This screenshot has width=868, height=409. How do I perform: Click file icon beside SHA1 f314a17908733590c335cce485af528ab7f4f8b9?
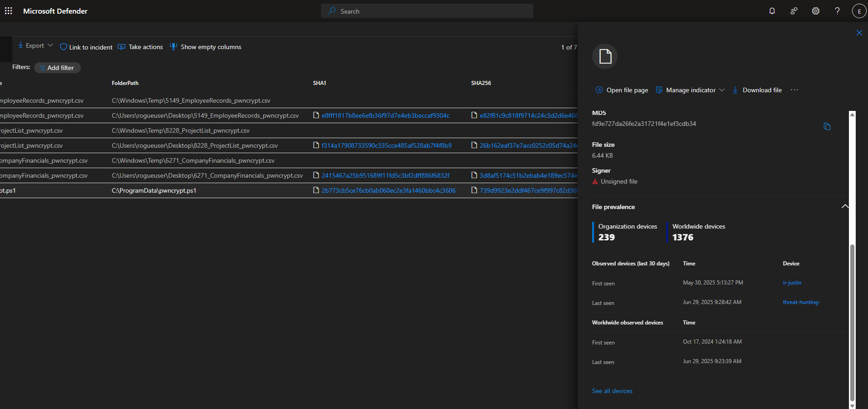pos(316,145)
